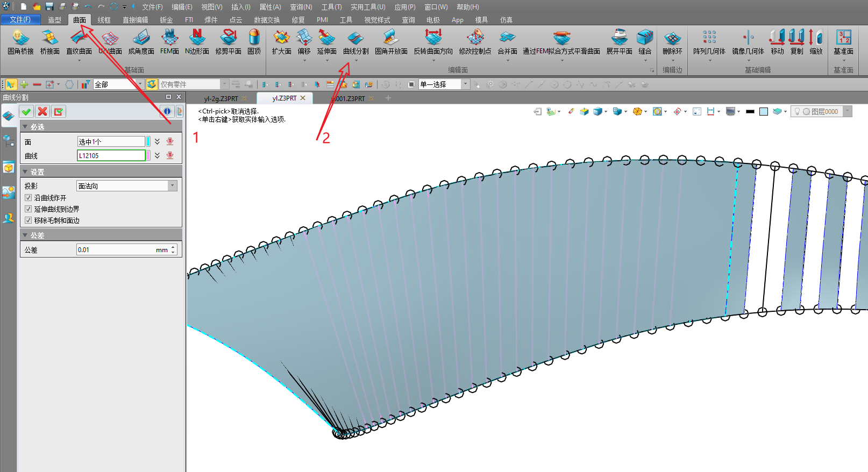Open the 投影 面法向 dropdown

[x=173, y=186]
